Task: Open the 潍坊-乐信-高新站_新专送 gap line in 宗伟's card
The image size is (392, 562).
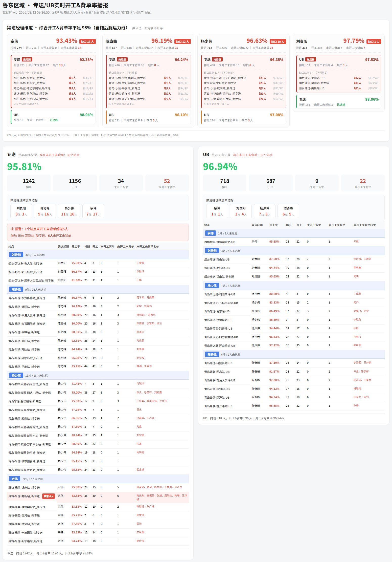Action: 53,78
